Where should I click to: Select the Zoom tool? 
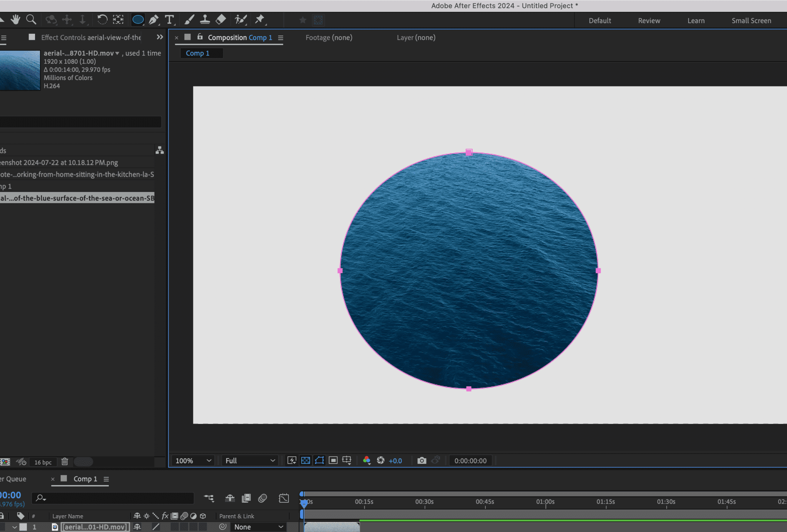(x=31, y=20)
